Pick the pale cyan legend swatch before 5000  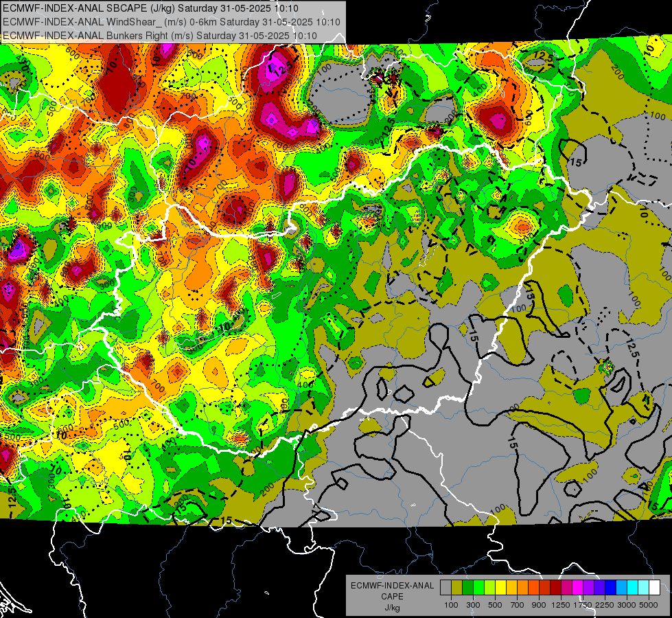643,588
